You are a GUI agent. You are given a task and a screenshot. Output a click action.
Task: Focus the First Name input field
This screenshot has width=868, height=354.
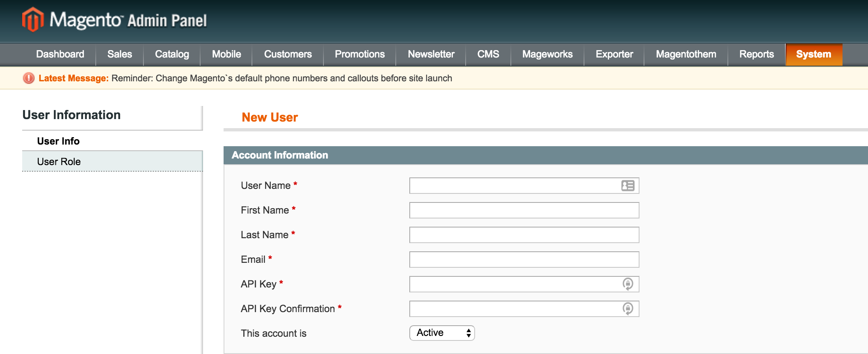coord(524,210)
